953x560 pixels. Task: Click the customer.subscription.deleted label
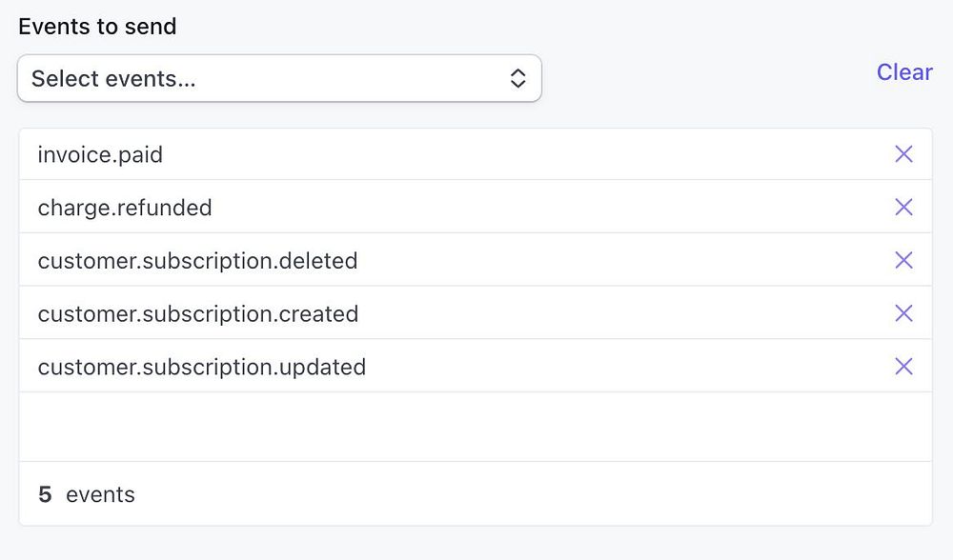pos(197,260)
